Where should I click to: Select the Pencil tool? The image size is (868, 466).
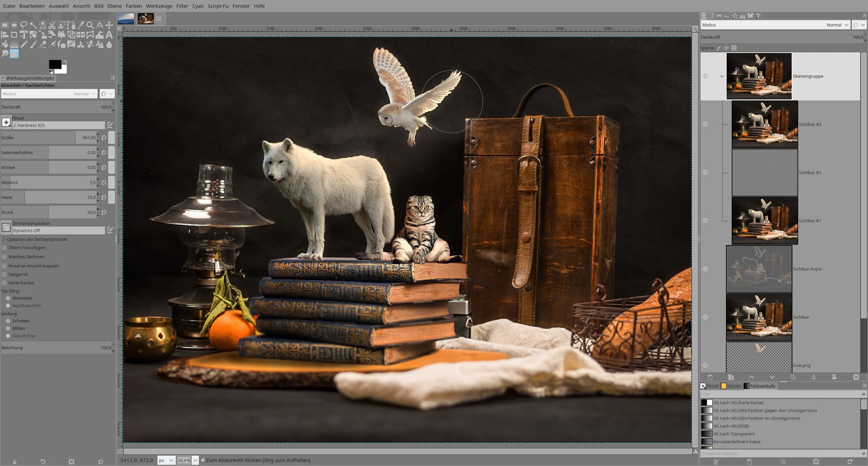pyautogui.click(x=24, y=44)
